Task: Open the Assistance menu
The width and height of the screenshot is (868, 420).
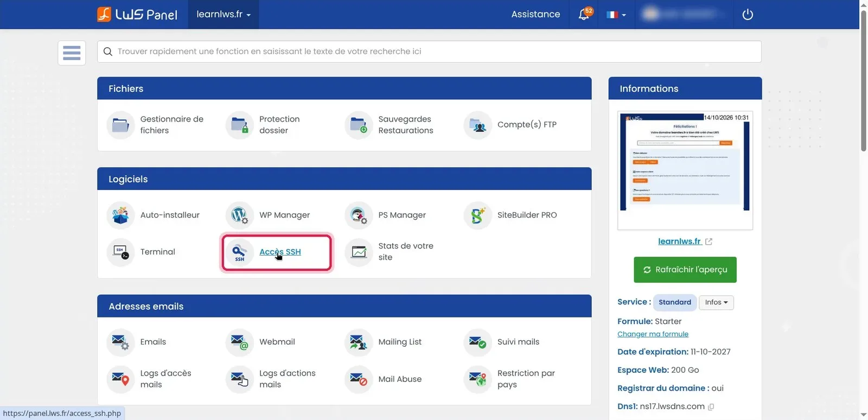Action: [535, 14]
